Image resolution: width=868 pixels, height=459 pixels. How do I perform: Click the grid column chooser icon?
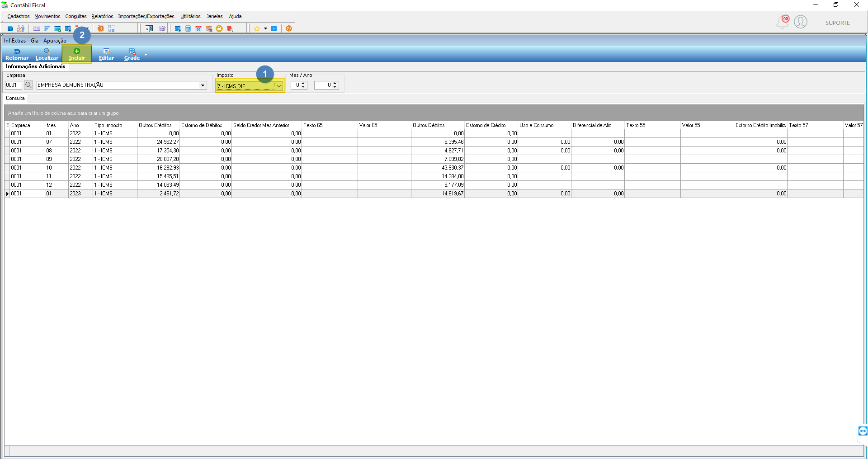click(x=7, y=125)
